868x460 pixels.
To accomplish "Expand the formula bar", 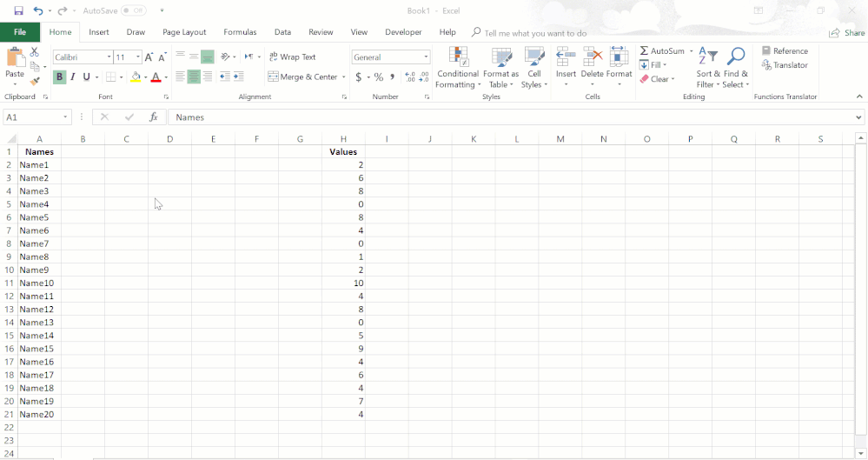I will click(x=858, y=117).
